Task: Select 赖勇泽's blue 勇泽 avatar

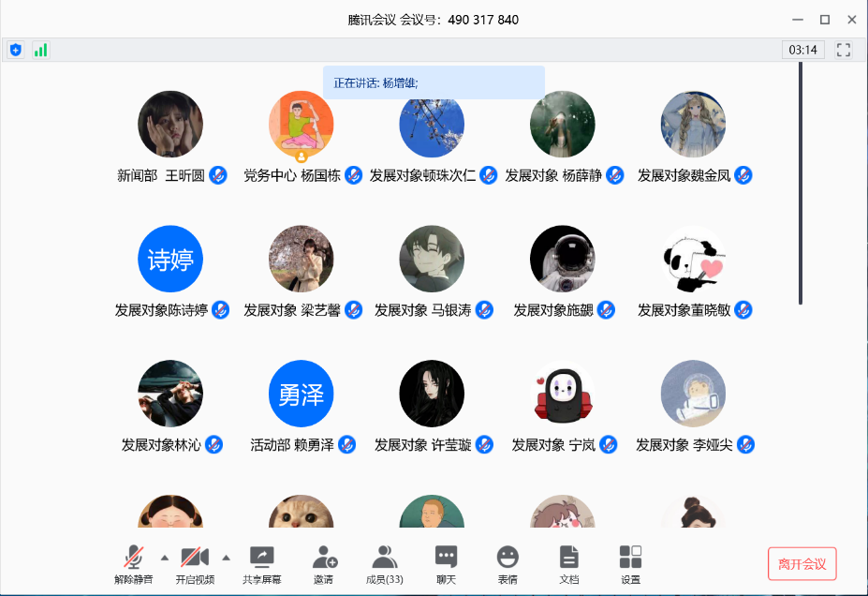Action: pyautogui.click(x=302, y=394)
